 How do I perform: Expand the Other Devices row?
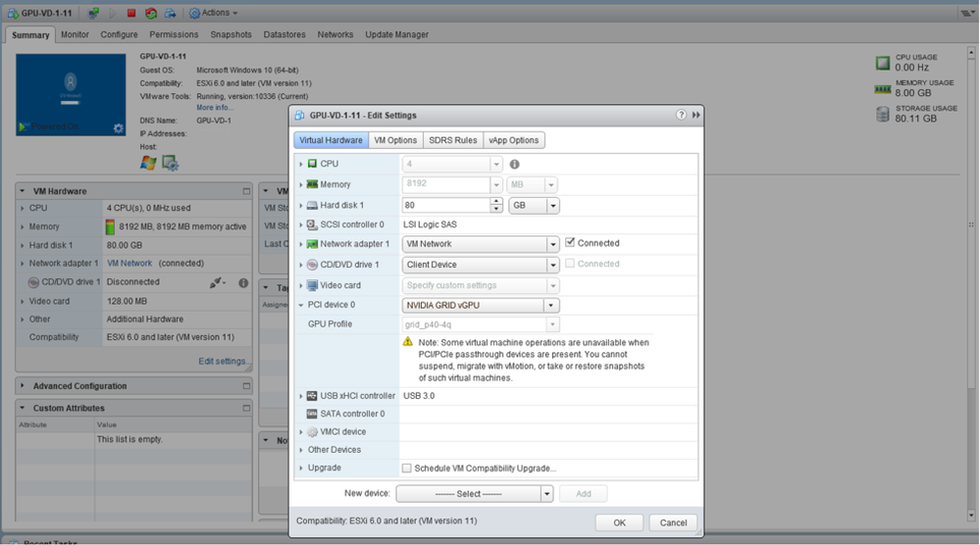point(300,450)
